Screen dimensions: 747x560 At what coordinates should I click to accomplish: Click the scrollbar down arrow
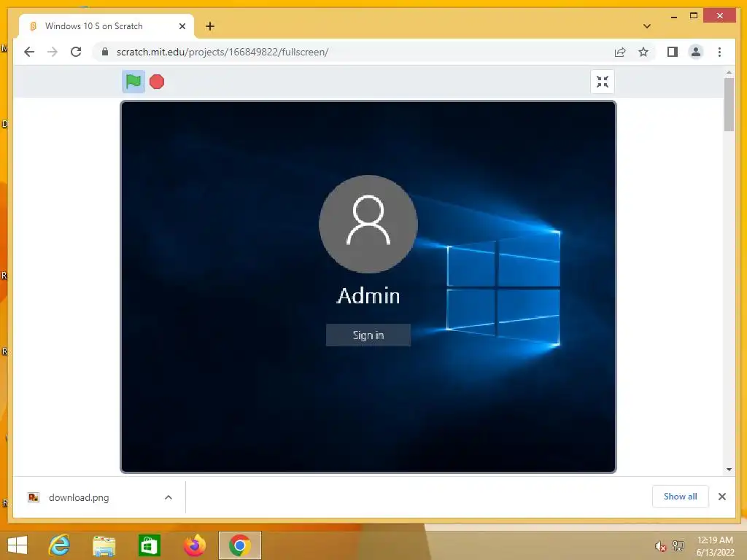729,470
